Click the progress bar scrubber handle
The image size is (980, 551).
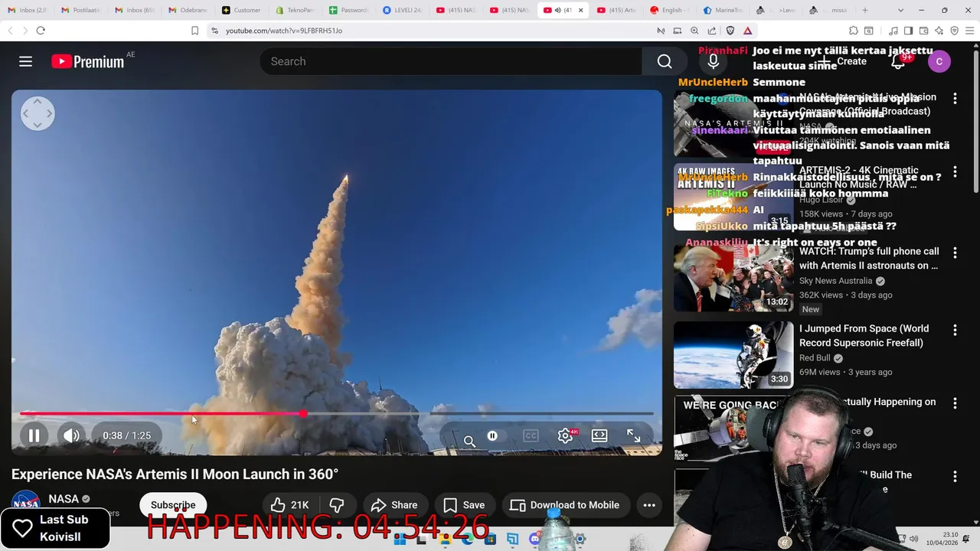pyautogui.click(x=303, y=413)
